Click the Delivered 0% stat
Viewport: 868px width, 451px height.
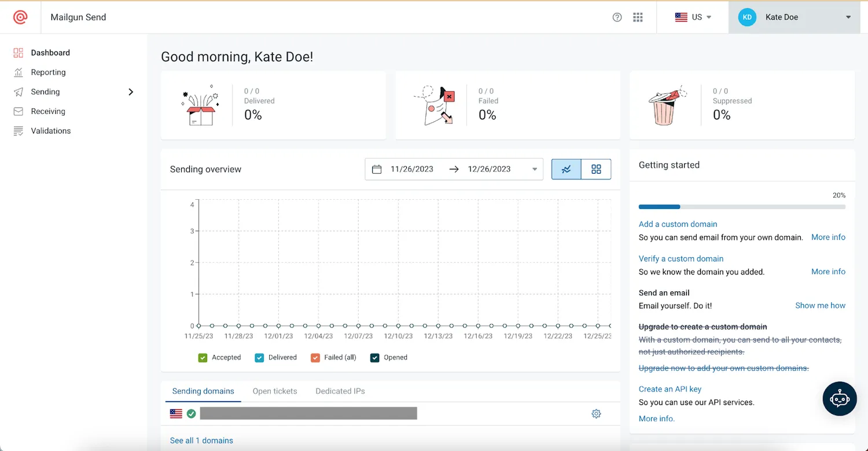click(x=253, y=115)
